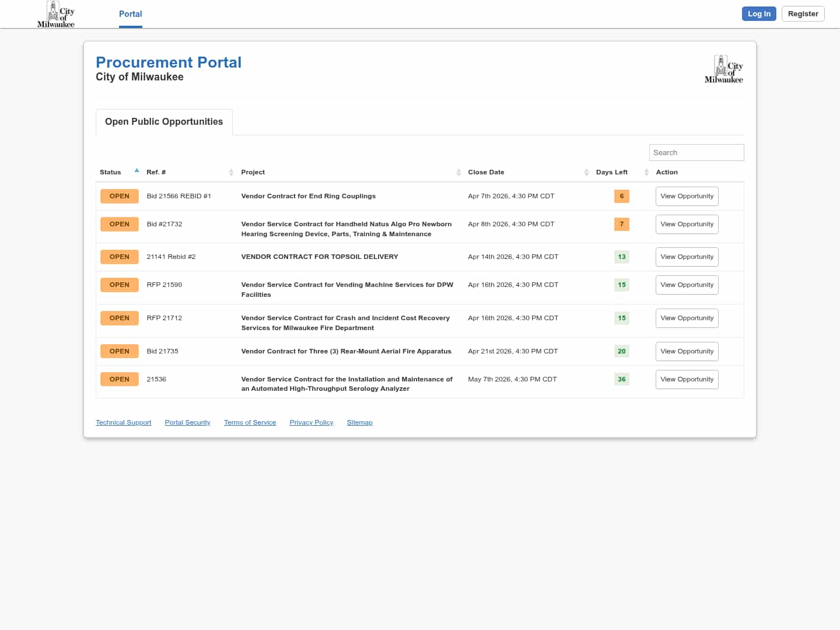Sort table by Days Left column
Image resolution: width=840 pixels, height=630 pixels.
point(646,172)
